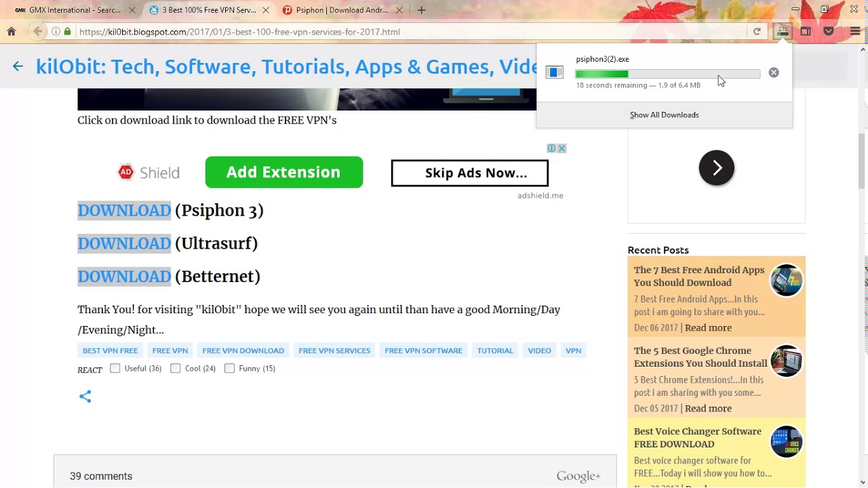868x488 pixels.
Task: Open The 7 Best Free Android Apps post title
Action: (699, 276)
